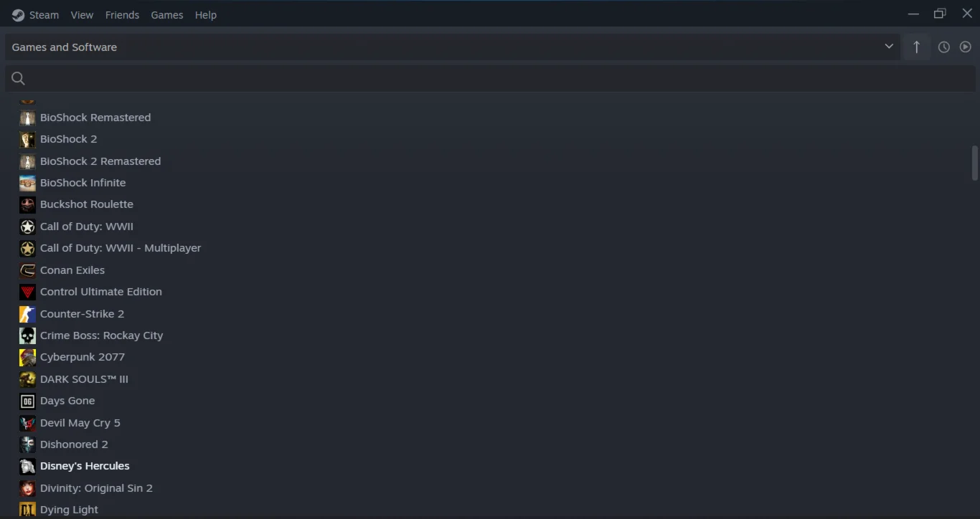The height and width of the screenshot is (519, 980).
Task: Click the Conan Exiles game icon
Action: click(x=27, y=270)
